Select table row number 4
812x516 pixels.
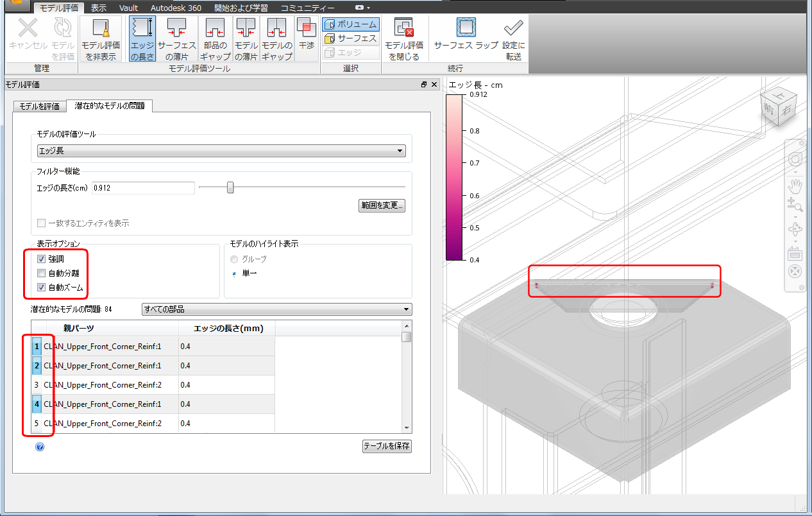tap(37, 404)
